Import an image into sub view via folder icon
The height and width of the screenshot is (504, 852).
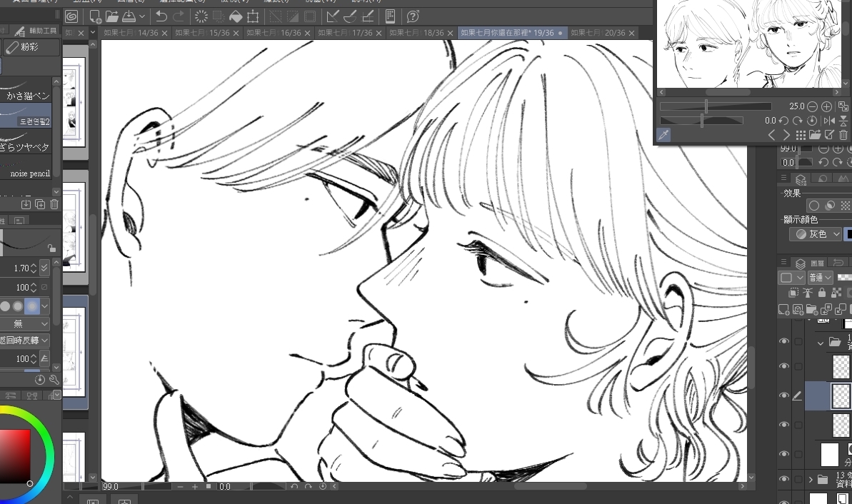(x=815, y=135)
